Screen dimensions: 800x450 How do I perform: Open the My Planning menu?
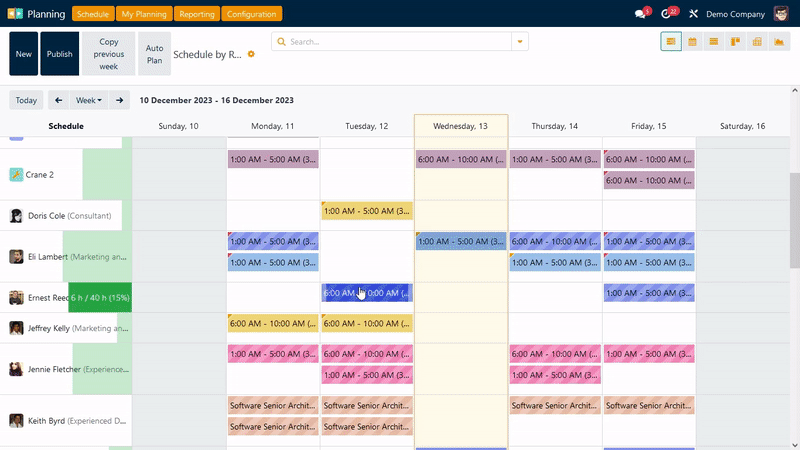(x=144, y=14)
